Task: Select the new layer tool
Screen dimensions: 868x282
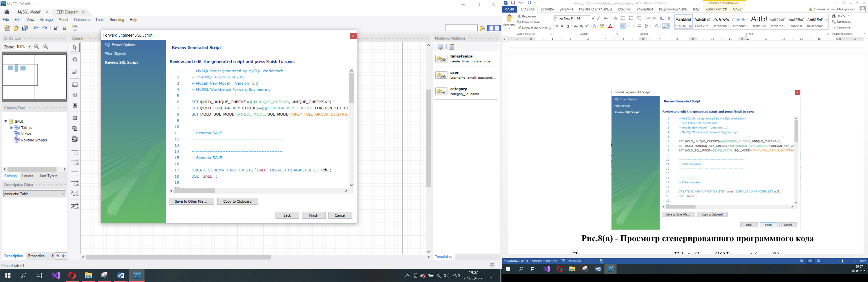Action: pyautogui.click(x=75, y=84)
